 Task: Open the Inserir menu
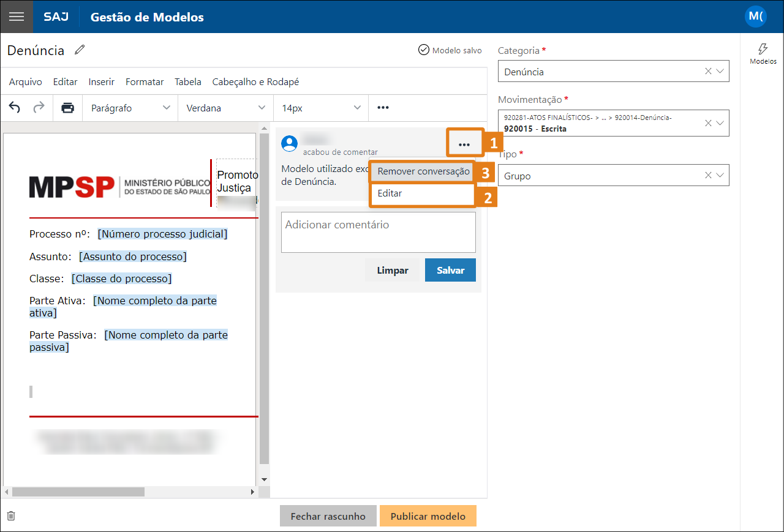(101, 82)
